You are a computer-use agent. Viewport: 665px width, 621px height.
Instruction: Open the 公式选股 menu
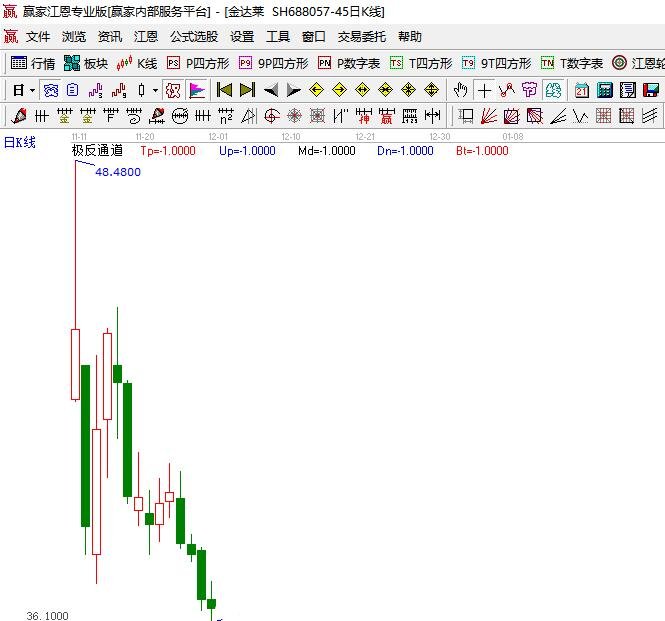point(194,36)
